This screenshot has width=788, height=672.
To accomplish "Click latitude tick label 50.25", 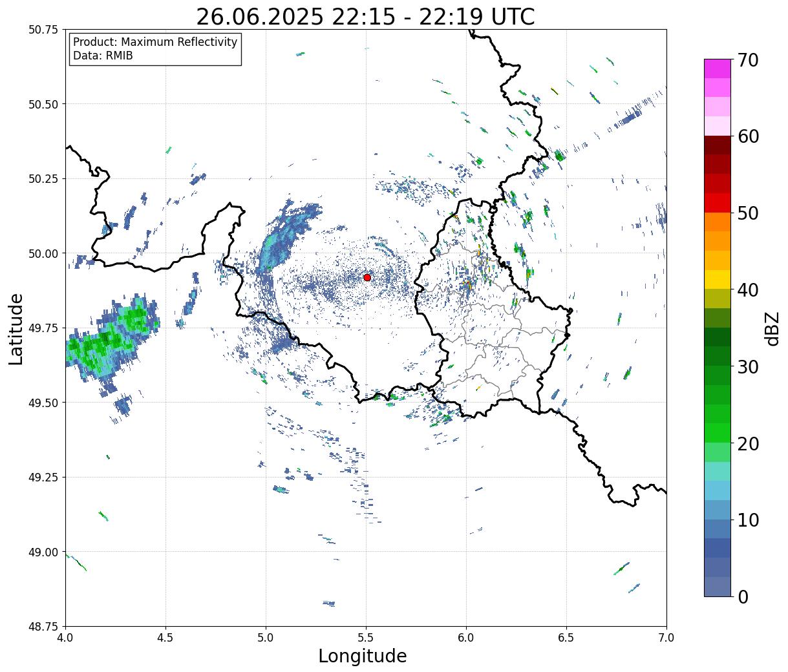I will (43, 179).
